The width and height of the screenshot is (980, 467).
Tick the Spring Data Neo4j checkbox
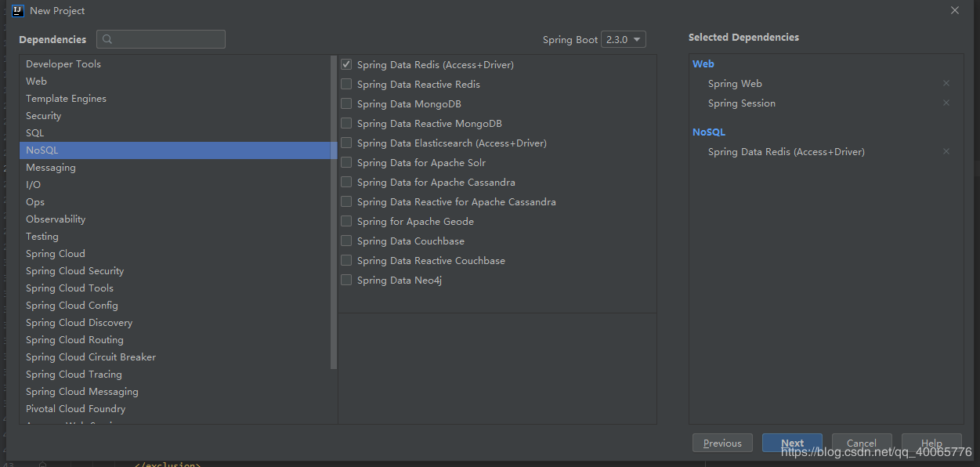point(346,281)
